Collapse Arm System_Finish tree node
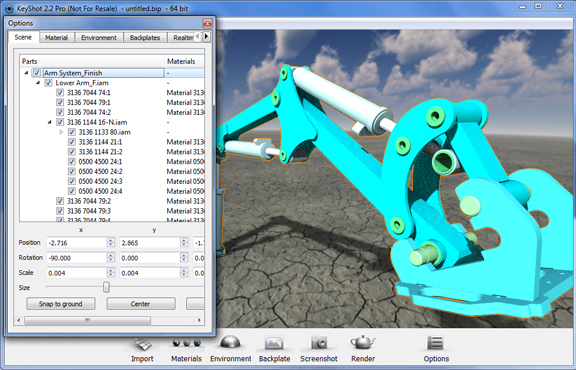576x370 pixels. [26, 73]
